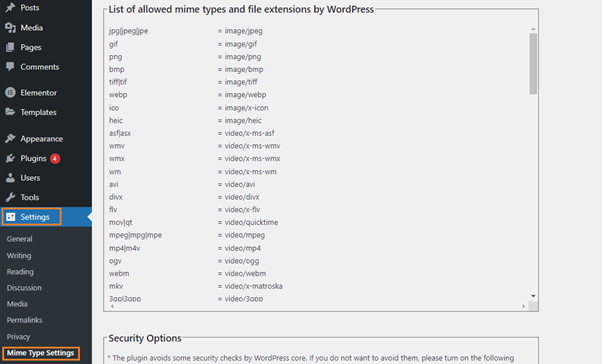The image size is (602, 364).
Task: Click the Plugins plug icon
Action: click(10, 158)
